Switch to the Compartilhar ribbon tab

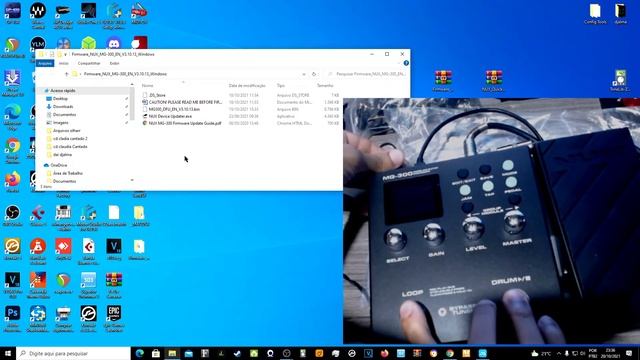click(x=89, y=63)
